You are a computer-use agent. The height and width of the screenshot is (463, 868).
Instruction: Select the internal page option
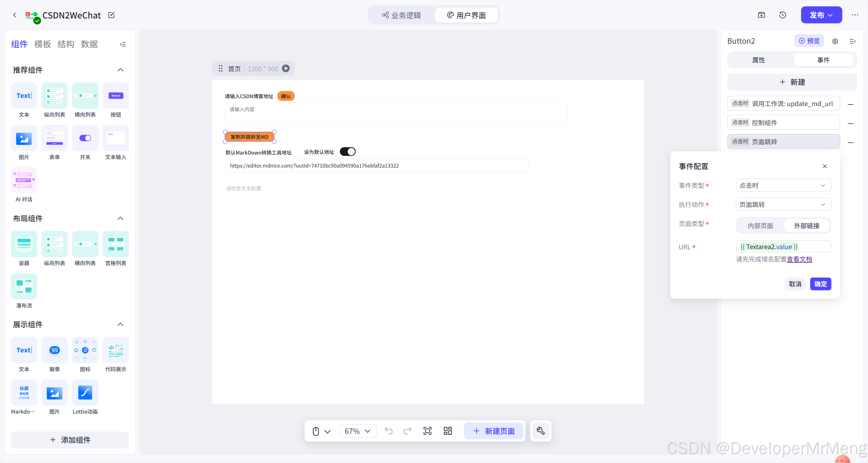(760, 226)
